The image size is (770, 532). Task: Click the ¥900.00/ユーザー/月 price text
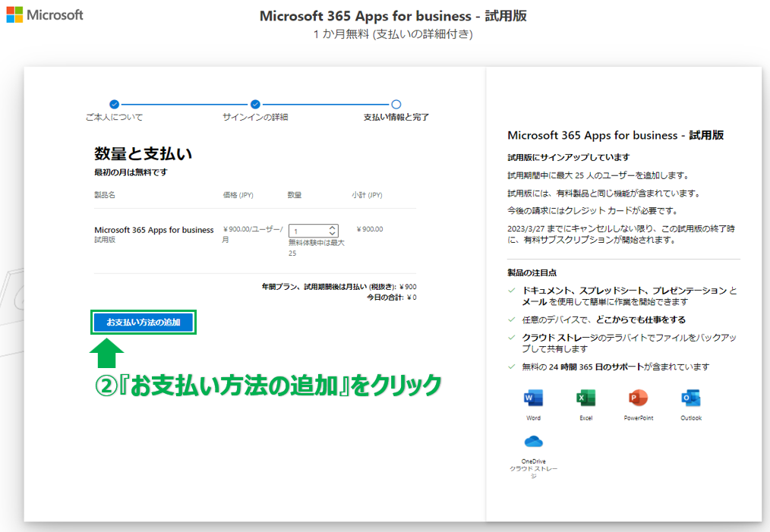click(x=253, y=234)
